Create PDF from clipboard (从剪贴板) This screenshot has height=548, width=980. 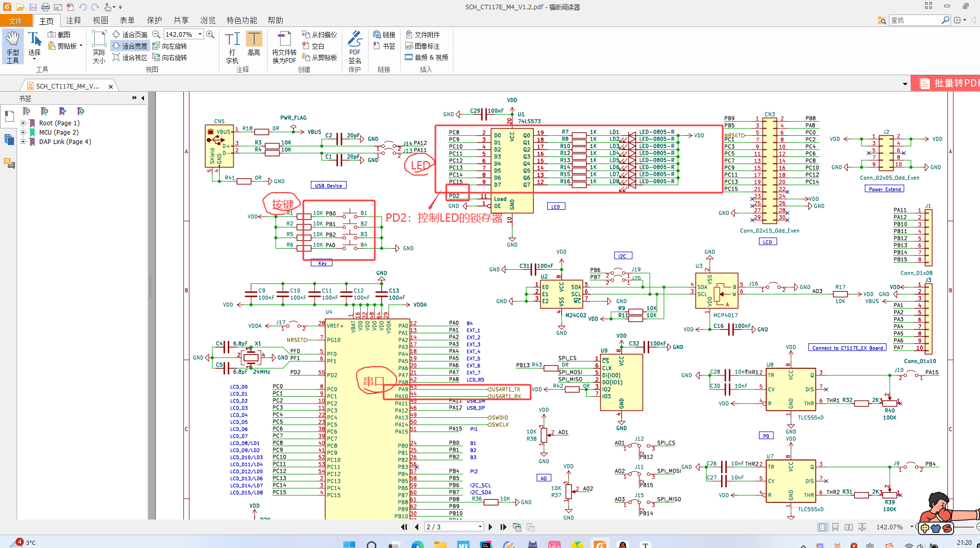coord(319,57)
